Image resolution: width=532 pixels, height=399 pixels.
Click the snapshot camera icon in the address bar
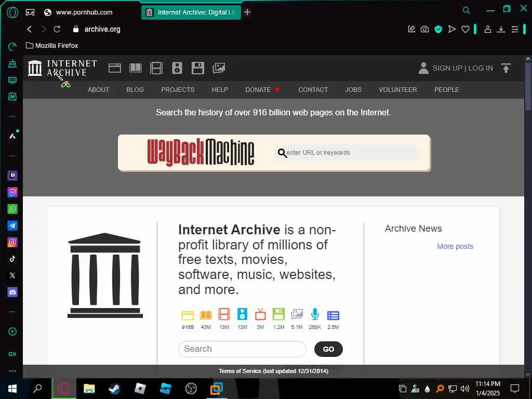click(x=424, y=29)
